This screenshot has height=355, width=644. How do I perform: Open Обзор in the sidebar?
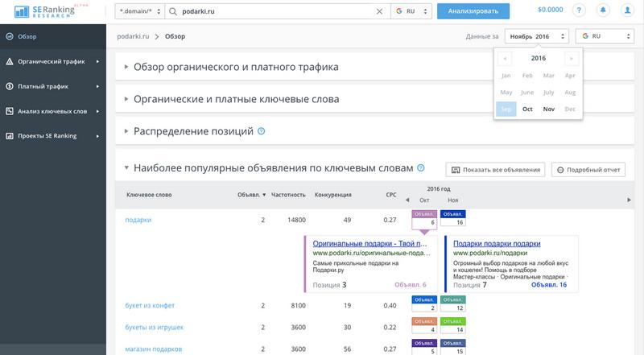(53, 36)
